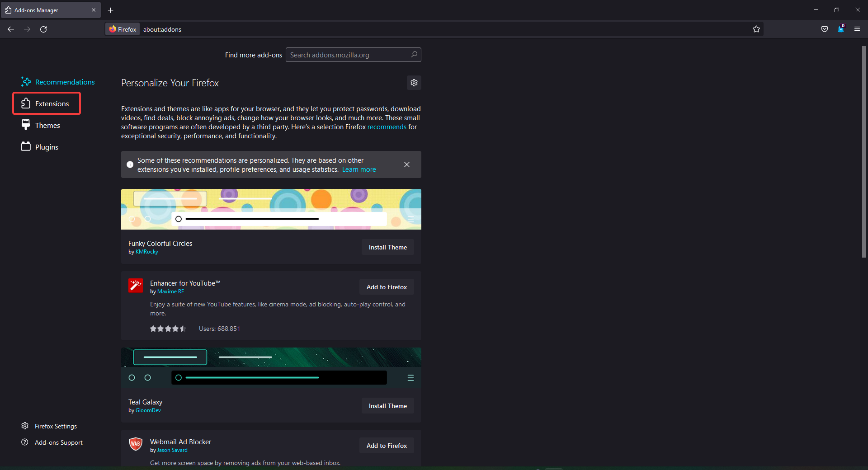Open the Firefox application menu
Viewport: 868px width, 470px height.
[857, 29]
